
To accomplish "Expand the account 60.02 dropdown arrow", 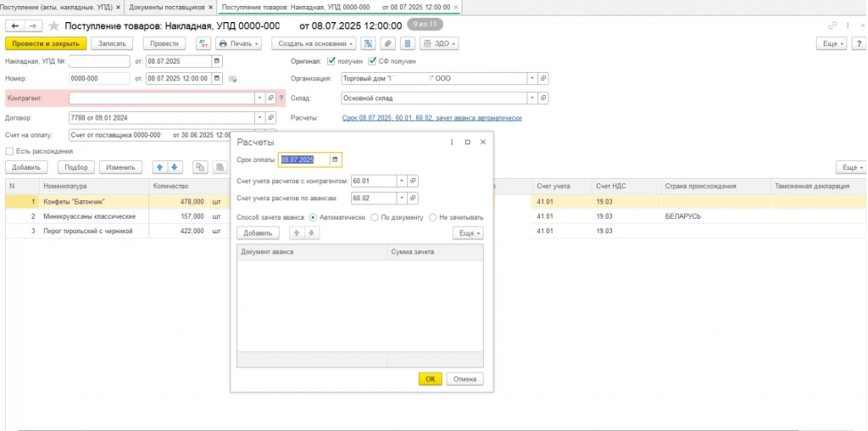I will point(401,199).
